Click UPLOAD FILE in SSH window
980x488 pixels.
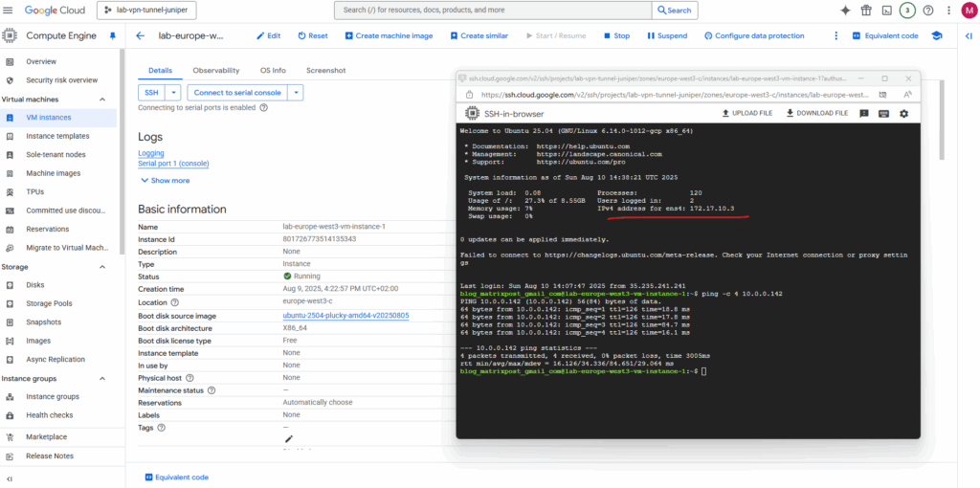[746, 113]
